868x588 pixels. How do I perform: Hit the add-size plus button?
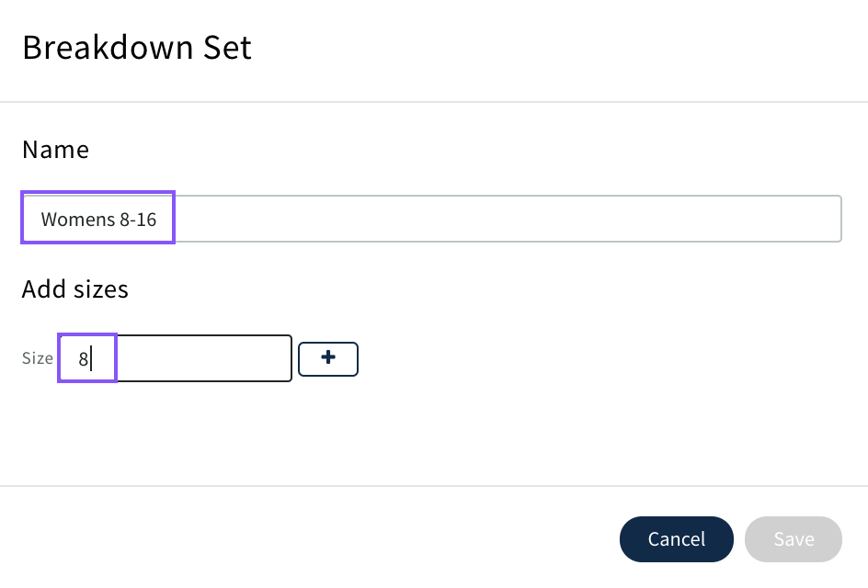coord(328,359)
